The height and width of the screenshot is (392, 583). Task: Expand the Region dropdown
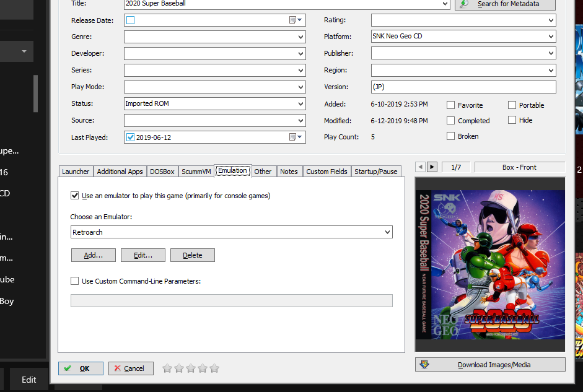(551, 70)
